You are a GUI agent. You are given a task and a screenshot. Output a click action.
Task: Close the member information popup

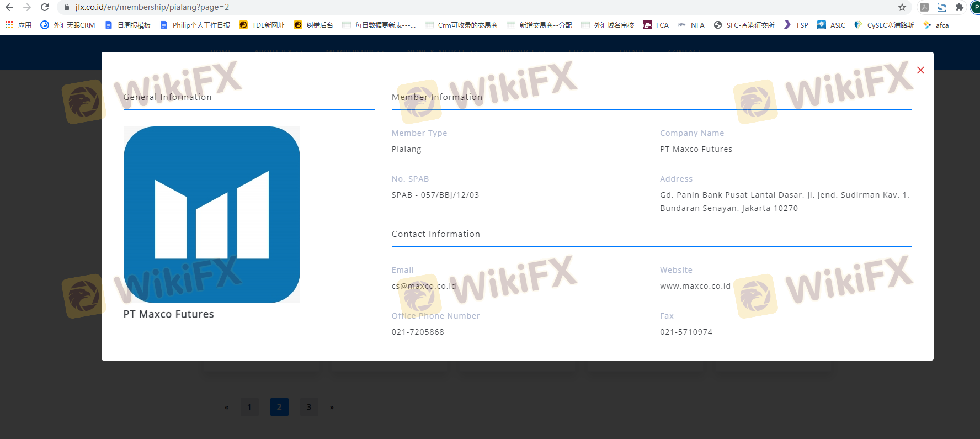tap(920, 70)
